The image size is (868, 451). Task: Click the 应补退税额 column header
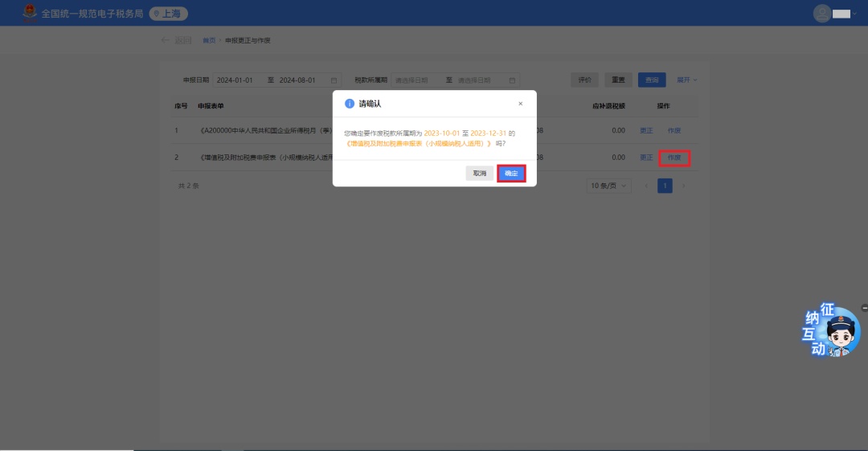click(608, 106)
